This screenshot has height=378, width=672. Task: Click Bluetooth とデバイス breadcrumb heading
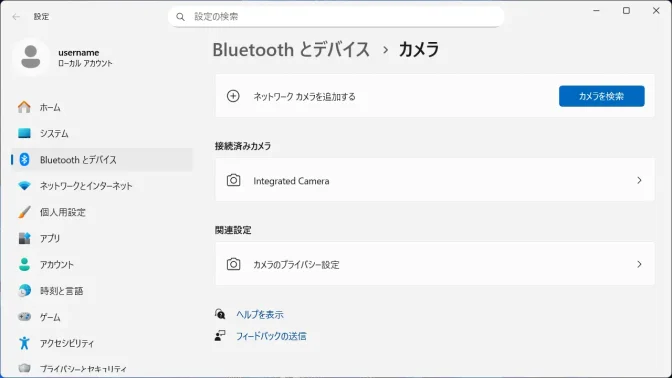(291, 50)
